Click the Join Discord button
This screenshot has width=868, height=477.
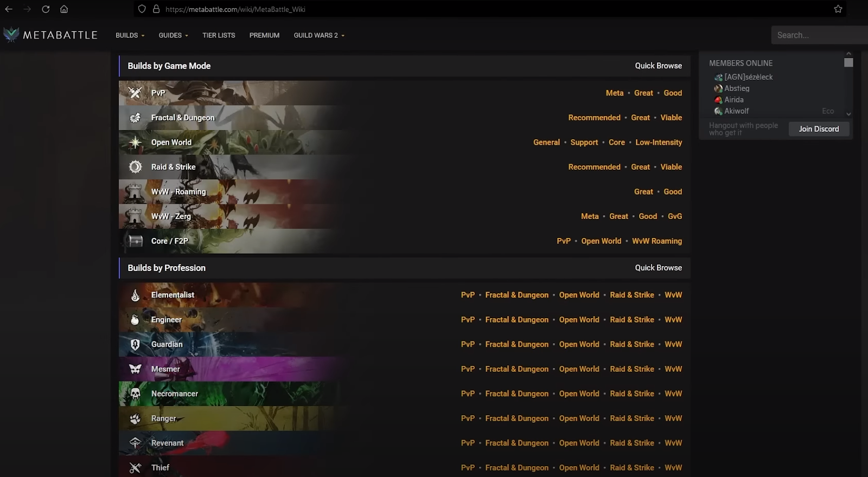click(x=819, y=129)
